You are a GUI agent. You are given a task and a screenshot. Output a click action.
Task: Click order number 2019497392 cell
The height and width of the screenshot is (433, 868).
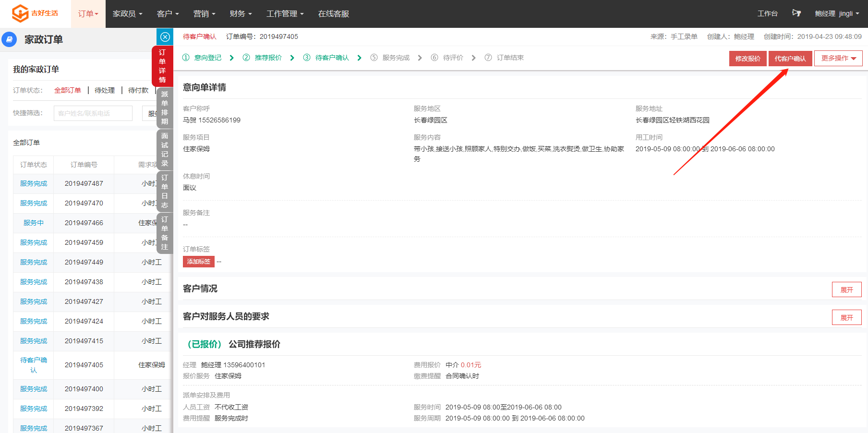click(84, 409)
